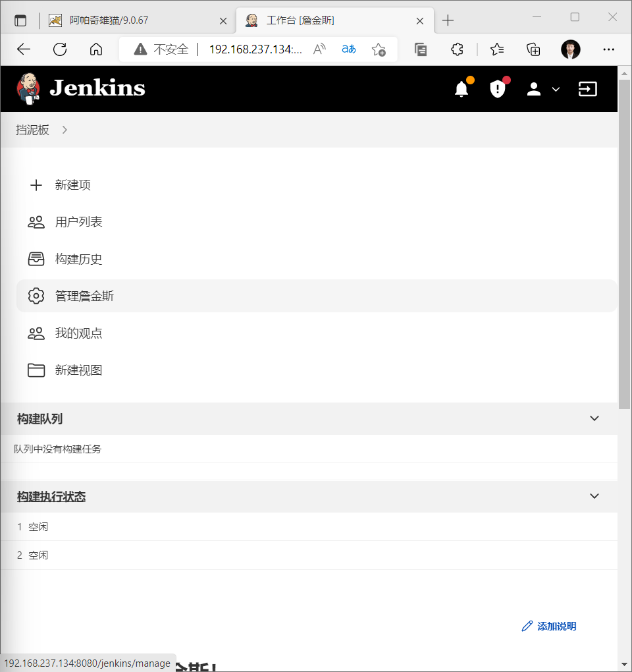Image resolution: width=632 pixels, height=672 pixels.
Task: Click the scrollbar up arrow
Action: click(624, 73)
